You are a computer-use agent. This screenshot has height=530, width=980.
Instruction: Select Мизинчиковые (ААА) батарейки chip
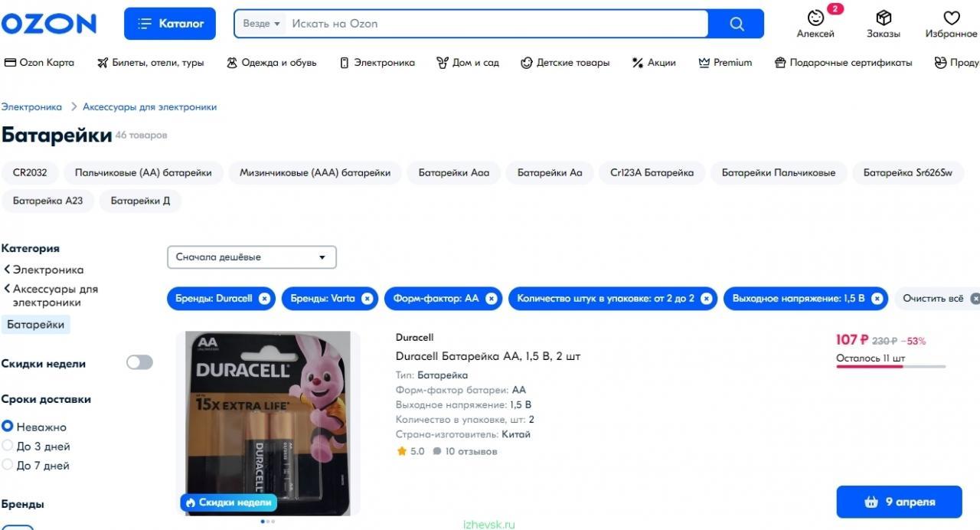pos(315,173)
